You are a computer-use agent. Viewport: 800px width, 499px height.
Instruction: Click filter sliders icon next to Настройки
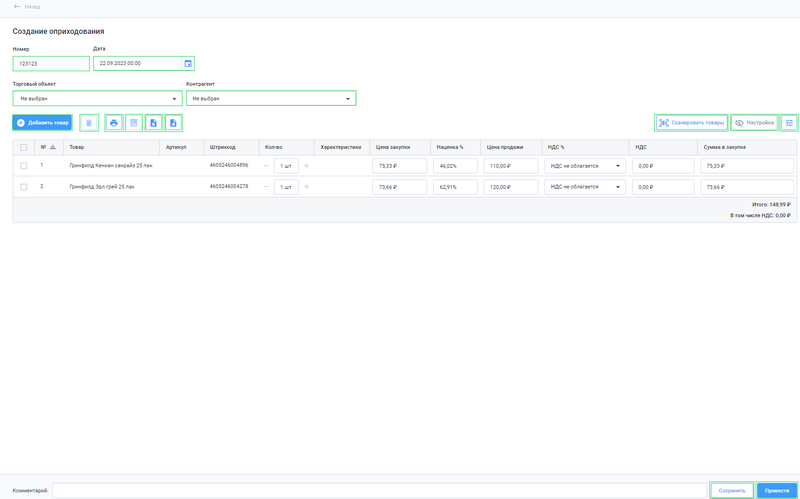coord(789,123)
